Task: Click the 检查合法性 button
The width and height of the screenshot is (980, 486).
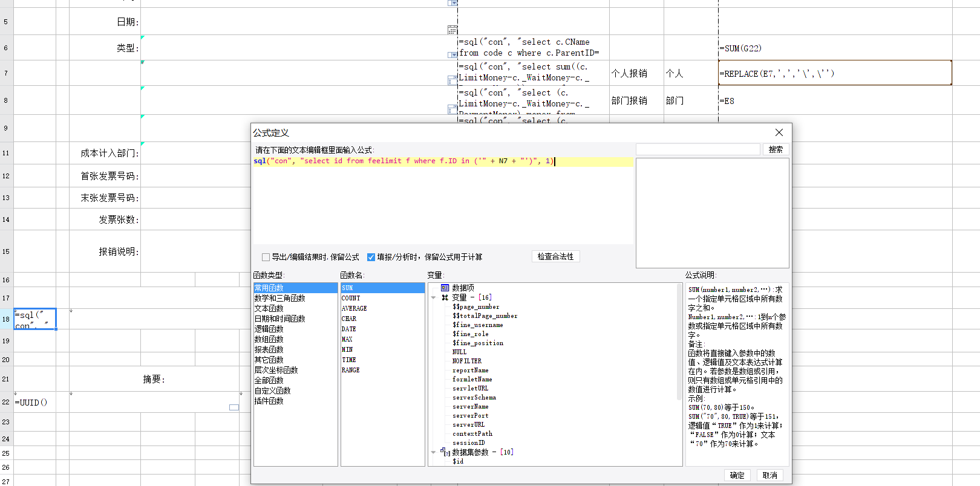Action: (556, 256)
